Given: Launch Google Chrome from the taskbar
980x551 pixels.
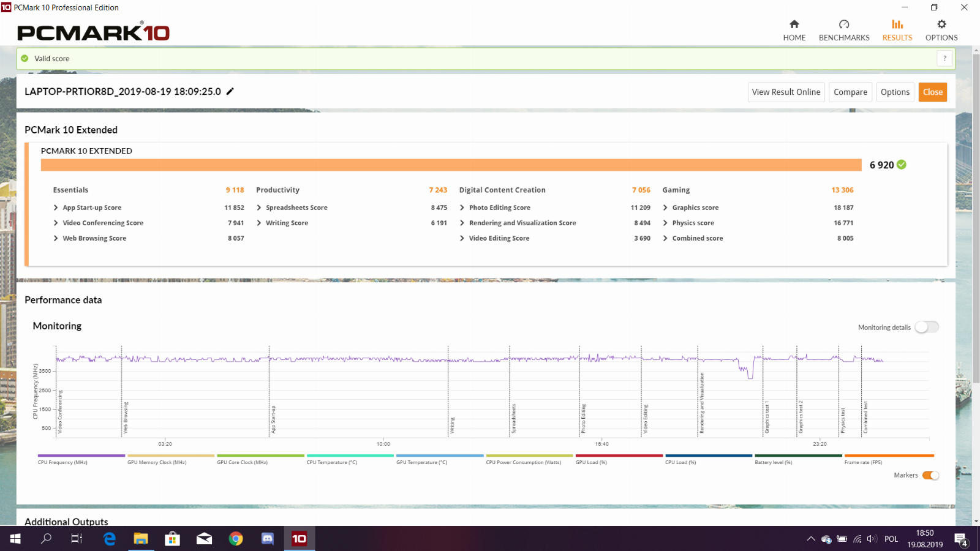Looking at the screenshot, I should point(236,539).
